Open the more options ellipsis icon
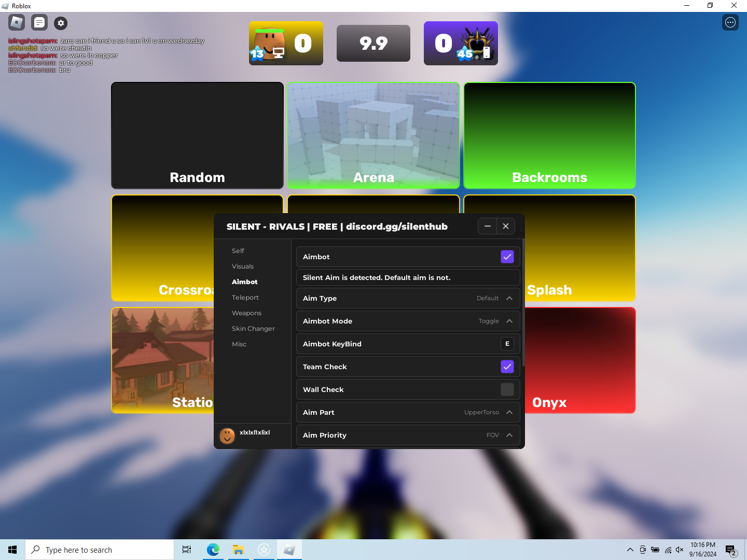Viewport: 747px width, 560px height. 730,22
